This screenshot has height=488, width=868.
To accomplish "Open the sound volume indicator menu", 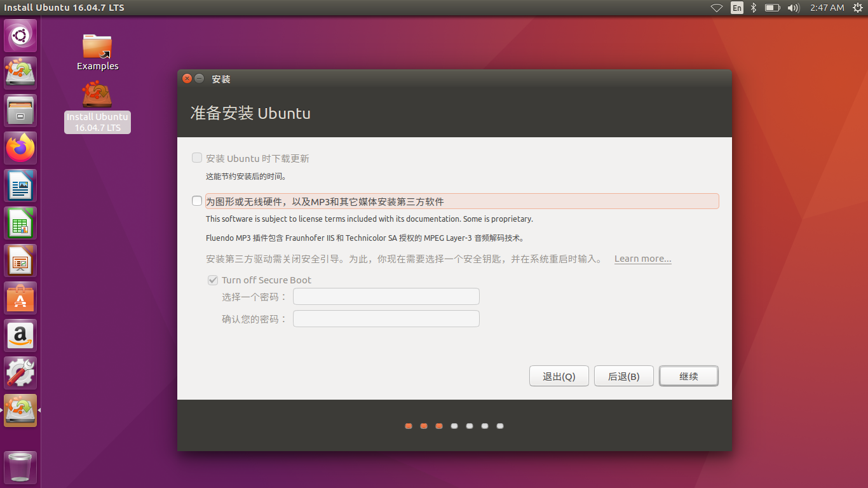I will coord(793,8).
